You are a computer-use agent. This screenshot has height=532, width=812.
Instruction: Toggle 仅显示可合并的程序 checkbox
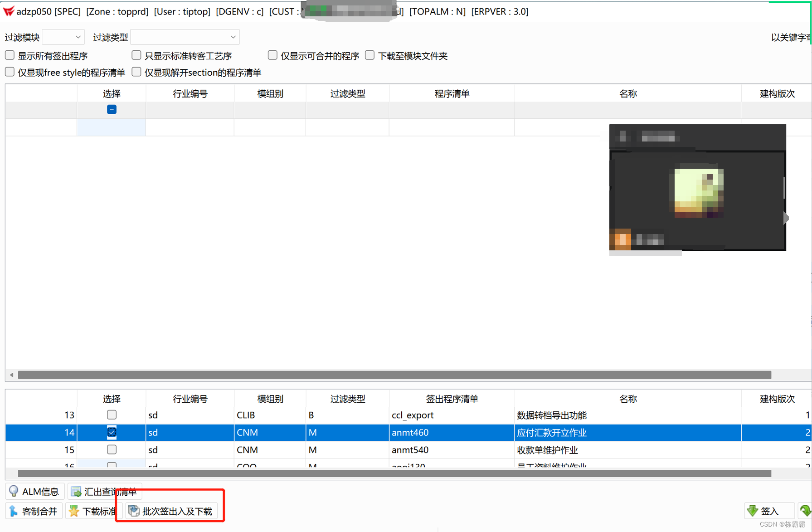[272, 55]
